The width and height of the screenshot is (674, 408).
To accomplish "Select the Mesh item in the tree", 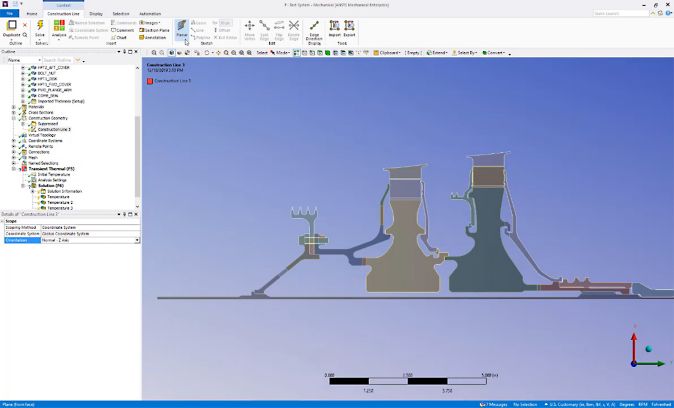I will coord(33,158).
